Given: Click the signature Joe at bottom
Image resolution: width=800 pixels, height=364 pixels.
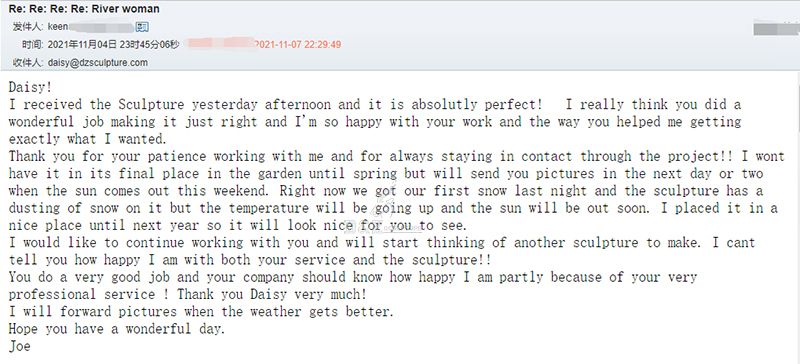Looking at the screenshot, I should click(x=19, y=346).
